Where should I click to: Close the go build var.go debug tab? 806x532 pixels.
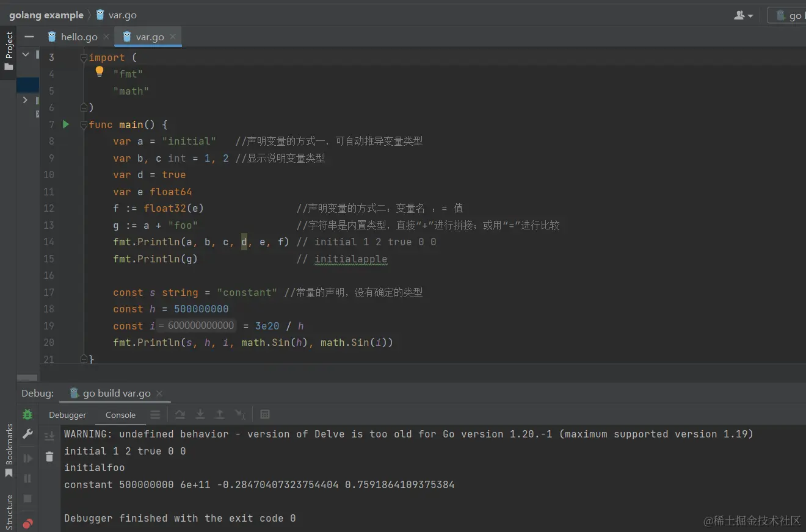(x=159, y=394)
